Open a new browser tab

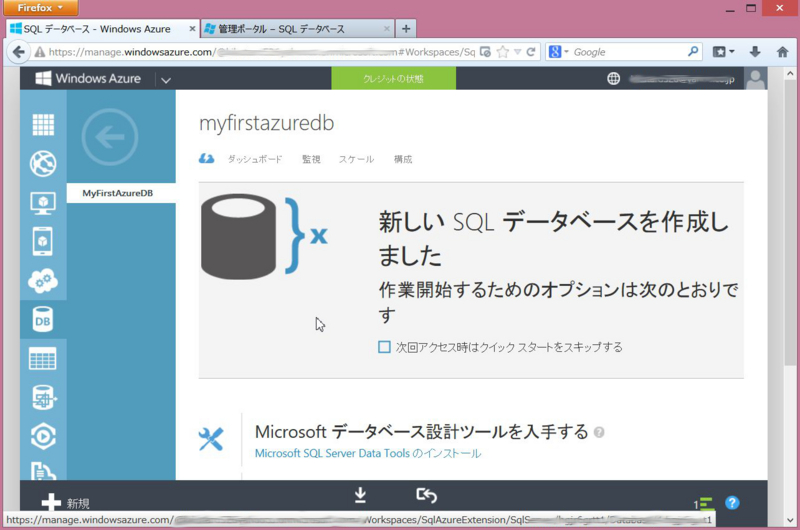[406, 29]
